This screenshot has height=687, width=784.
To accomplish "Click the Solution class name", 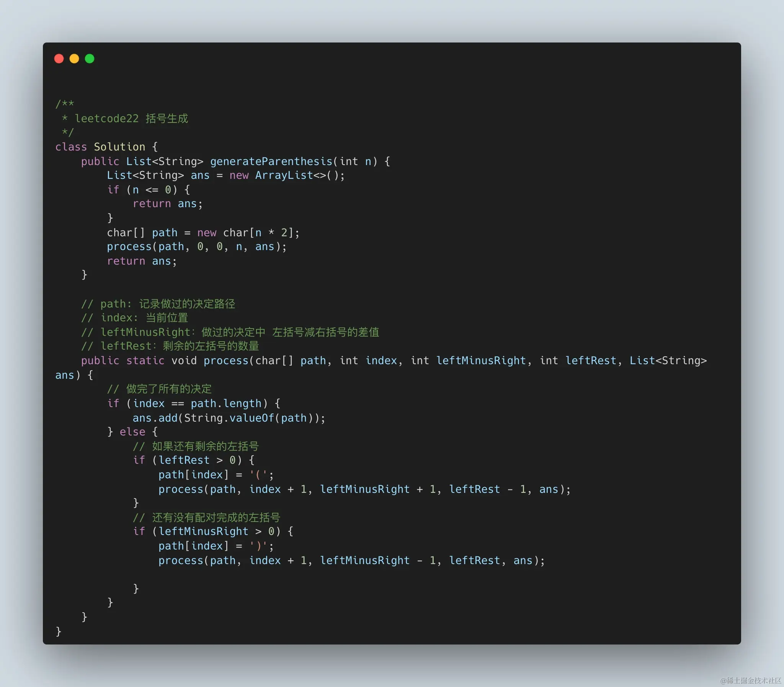I will (x=119, y=147).
